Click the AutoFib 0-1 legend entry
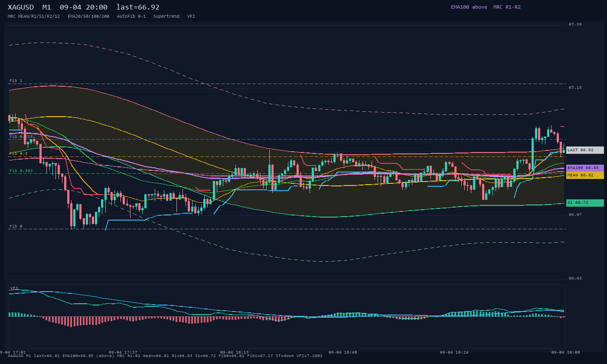The height and width of the screenshot is (364, 607). click(x=131, y=16)
